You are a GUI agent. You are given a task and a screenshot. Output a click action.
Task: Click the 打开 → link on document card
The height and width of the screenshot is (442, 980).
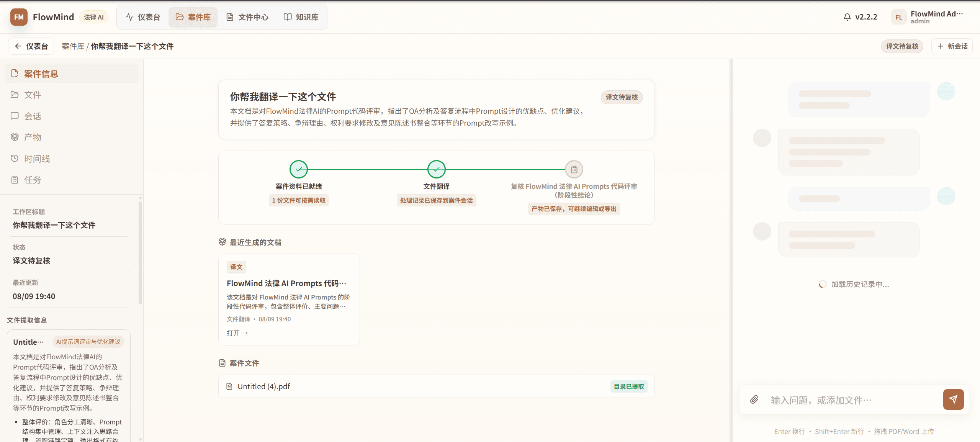click(x=237, y=333)
